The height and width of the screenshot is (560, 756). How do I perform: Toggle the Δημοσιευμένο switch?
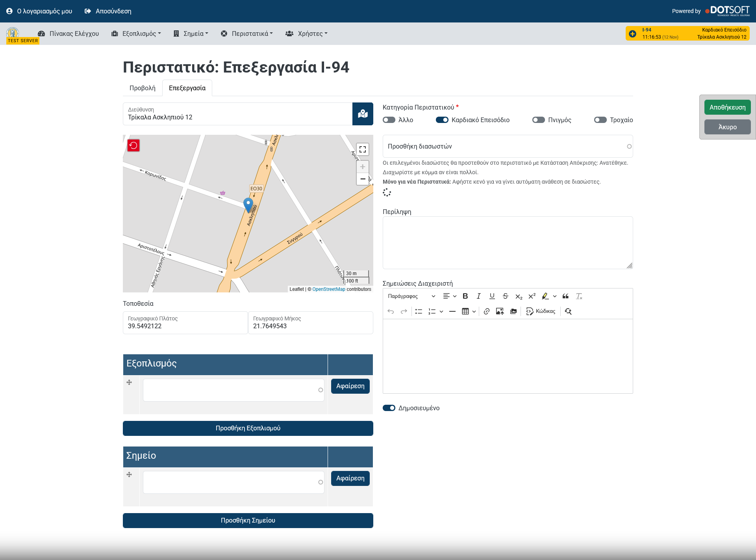point(389,408)
